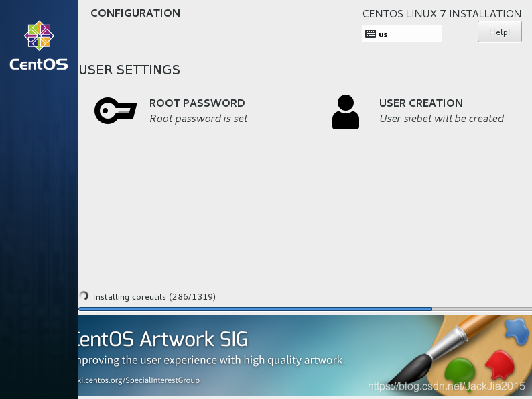This screenshot has height=399, width=532.
Task: Open the Help! button
Action: (499, 32)
